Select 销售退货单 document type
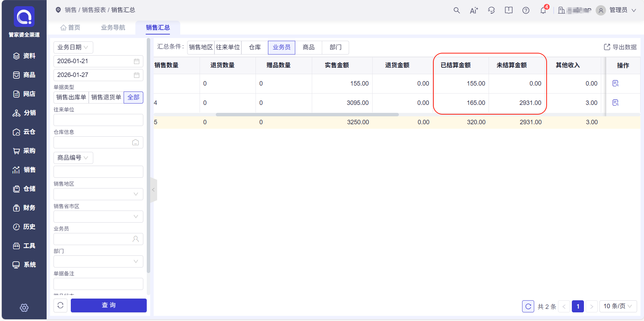 (106, 97)
